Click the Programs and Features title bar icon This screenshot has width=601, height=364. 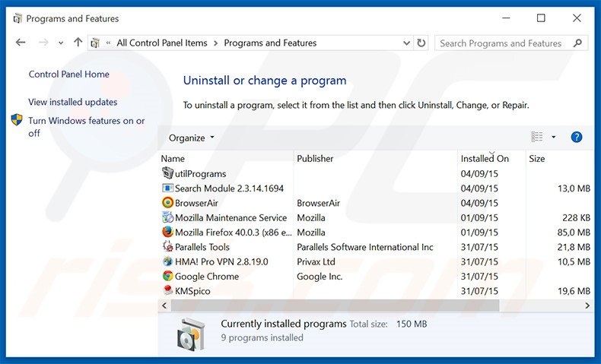pos(17,18)
